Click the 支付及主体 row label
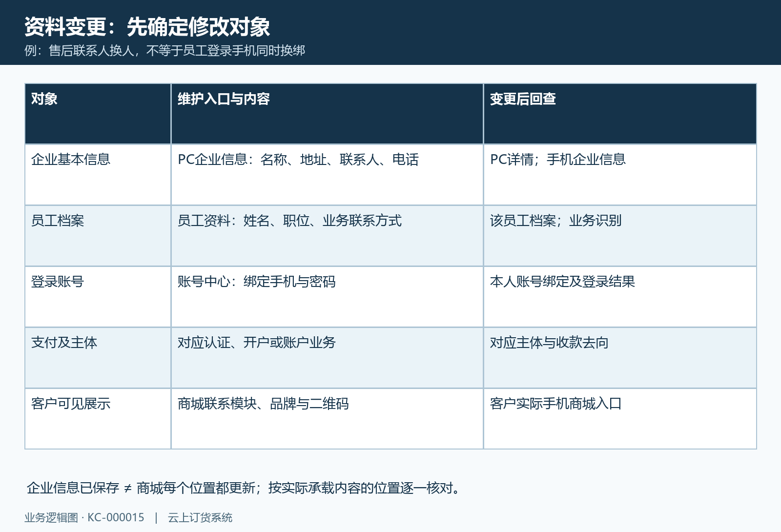Viewport: 781px width, 532px height. pyautogui.click(x=98, y=358)
